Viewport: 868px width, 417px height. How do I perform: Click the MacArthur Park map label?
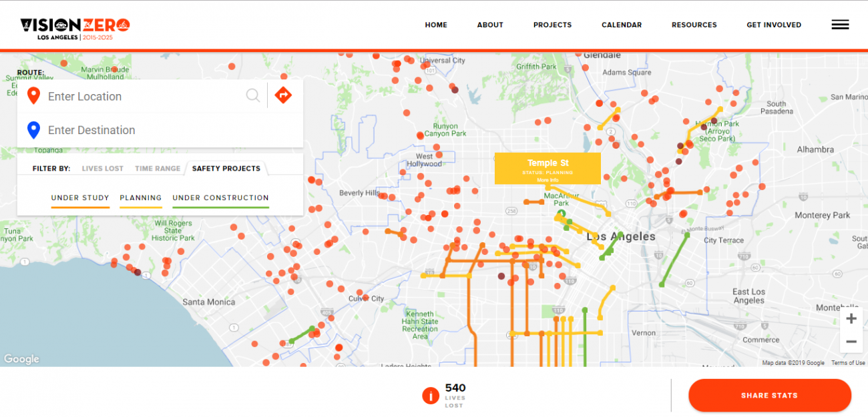pyautogui.click(x=561, y=199)
